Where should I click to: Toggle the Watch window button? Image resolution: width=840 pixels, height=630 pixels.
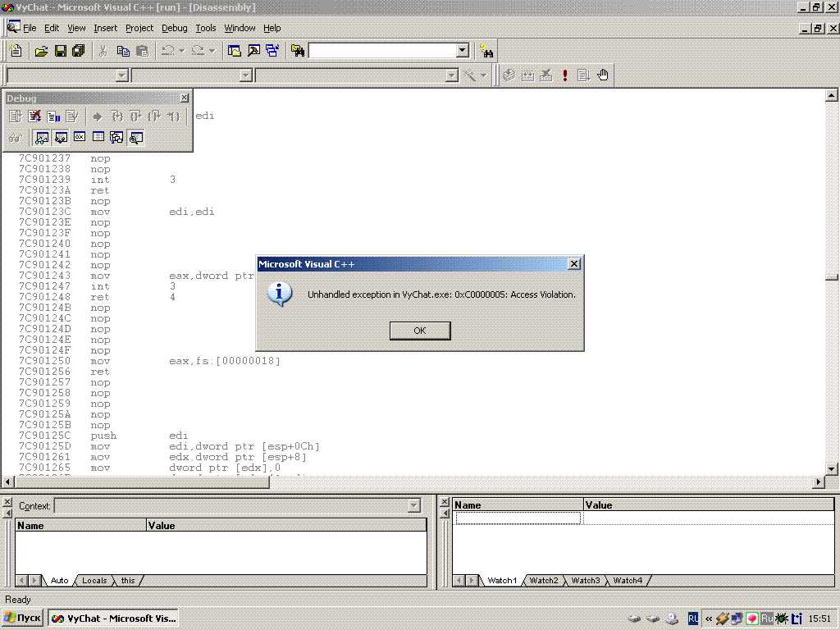coord(42,138)
